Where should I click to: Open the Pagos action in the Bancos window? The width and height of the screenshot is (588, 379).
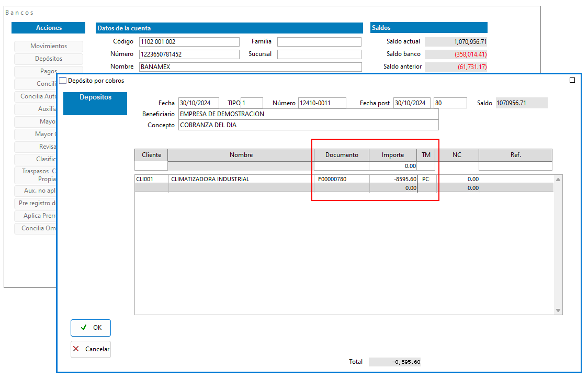pyautogui.click(x=49, y=71)
